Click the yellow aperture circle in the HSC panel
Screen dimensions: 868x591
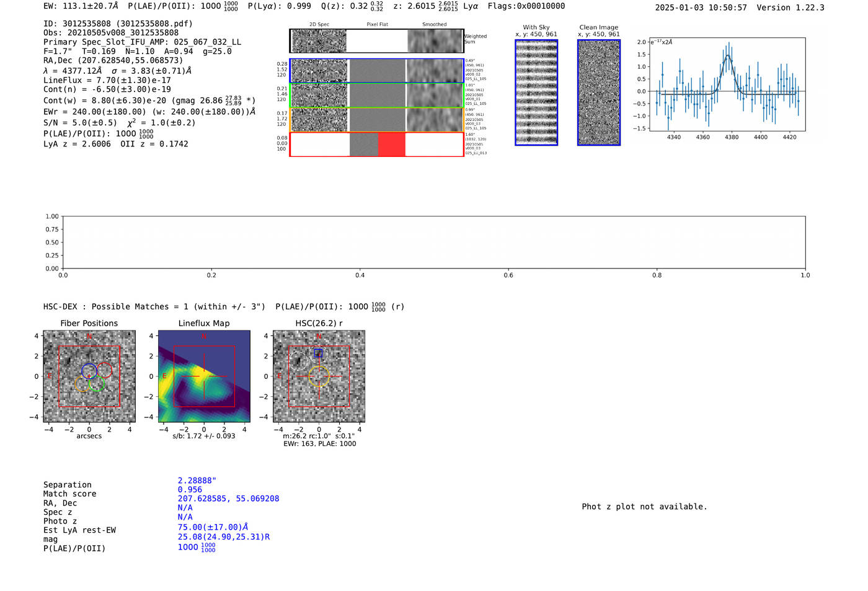pos(319,376)
